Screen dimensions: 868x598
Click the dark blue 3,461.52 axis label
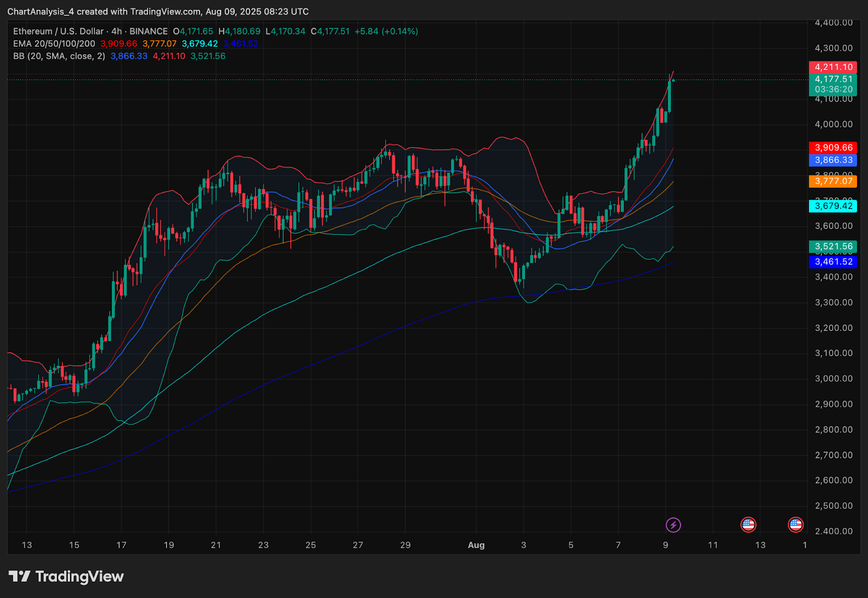[833, 262]
